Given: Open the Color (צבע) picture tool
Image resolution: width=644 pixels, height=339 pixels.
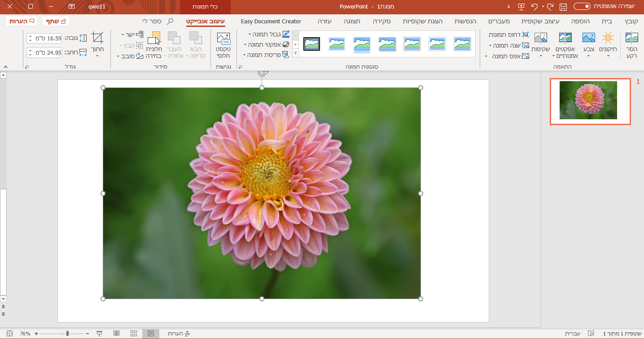Looking at the screenshot, I should point(588,45).
